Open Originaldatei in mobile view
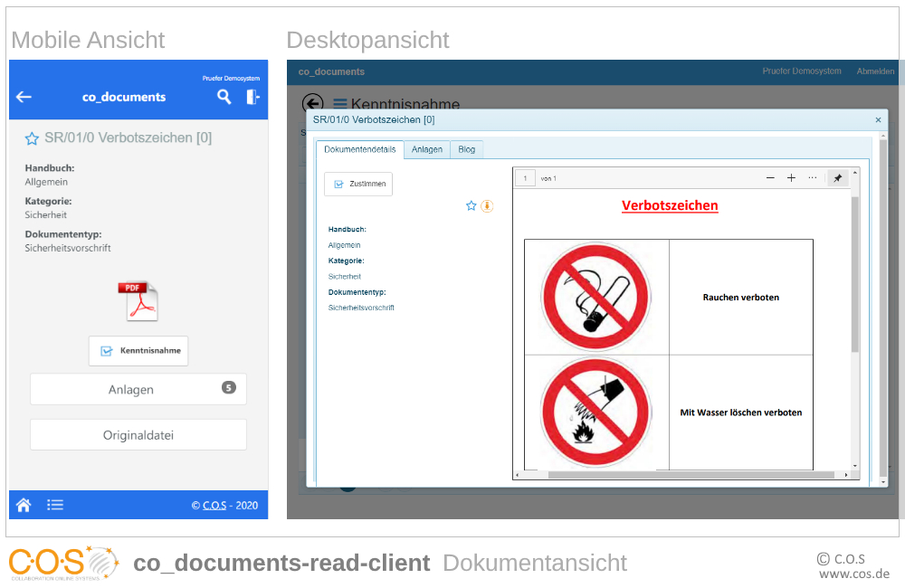The image size is (905, 588). click(x=138, y=435)
